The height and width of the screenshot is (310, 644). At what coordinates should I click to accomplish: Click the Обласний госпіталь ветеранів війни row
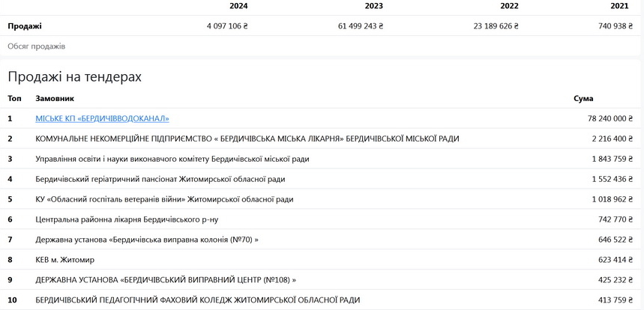tap(164, 199)
